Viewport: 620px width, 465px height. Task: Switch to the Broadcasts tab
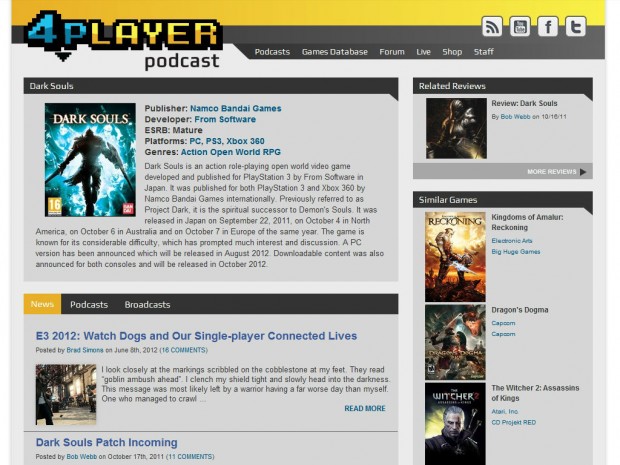pos(147,304)
